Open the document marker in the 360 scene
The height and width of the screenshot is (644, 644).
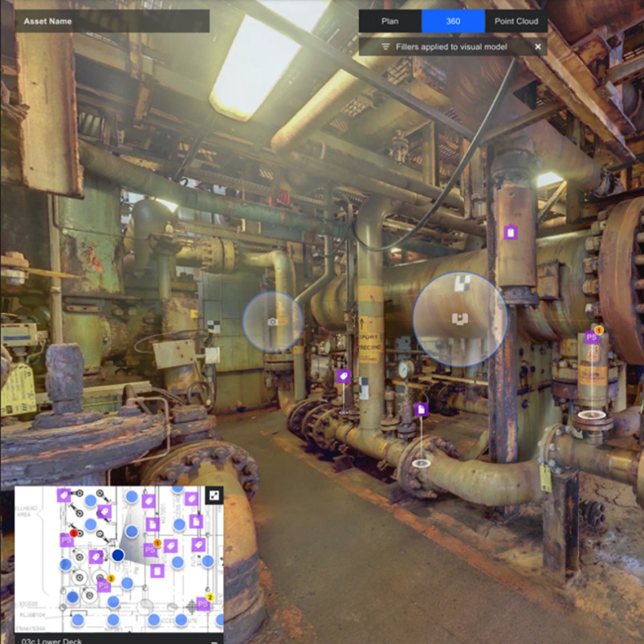(x=421, y=410)
